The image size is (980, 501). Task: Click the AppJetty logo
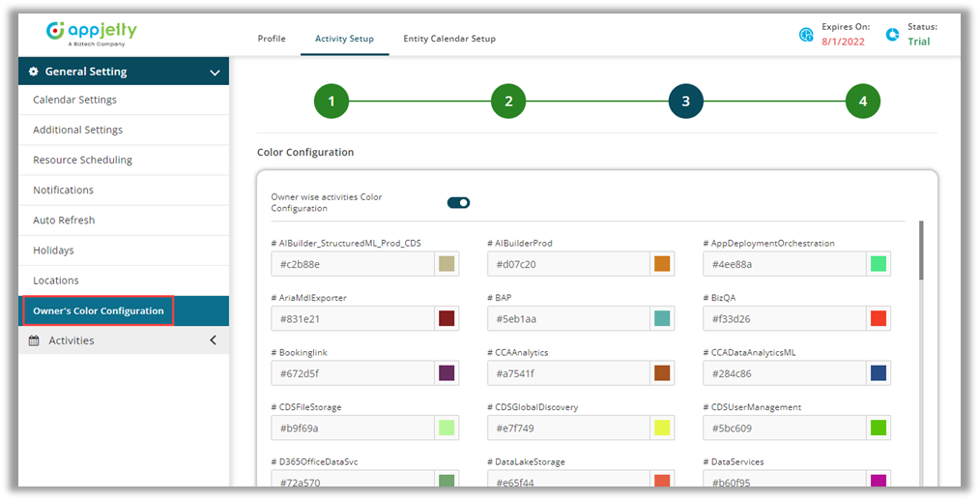tap(93, 33)
